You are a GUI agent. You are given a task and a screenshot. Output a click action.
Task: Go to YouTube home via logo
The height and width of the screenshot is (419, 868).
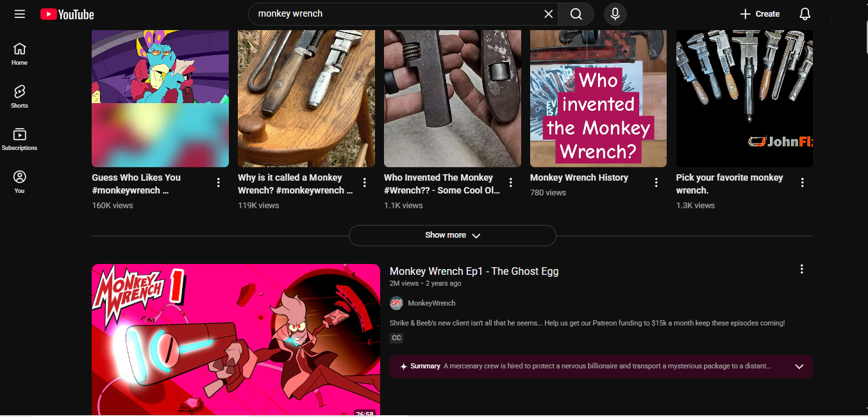pos(67,14)
